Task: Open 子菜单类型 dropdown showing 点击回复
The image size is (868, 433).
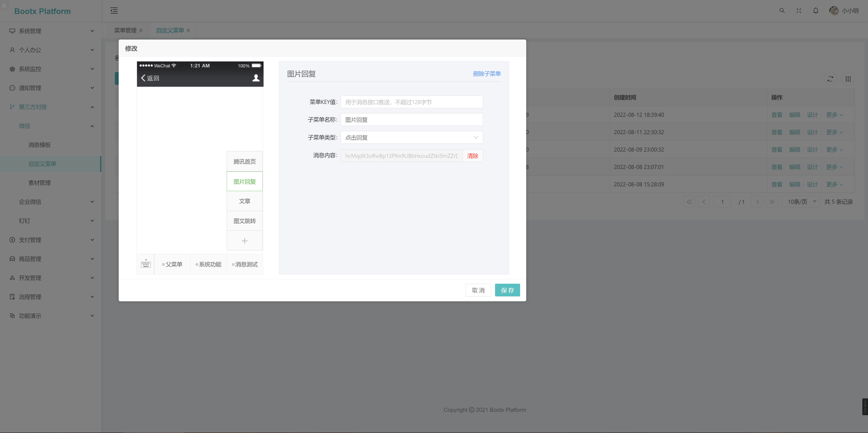Action: [411, 137]
